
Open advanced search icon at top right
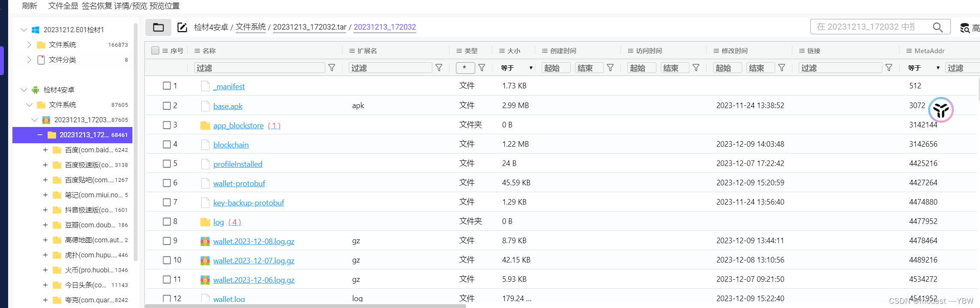click(965, 28)
